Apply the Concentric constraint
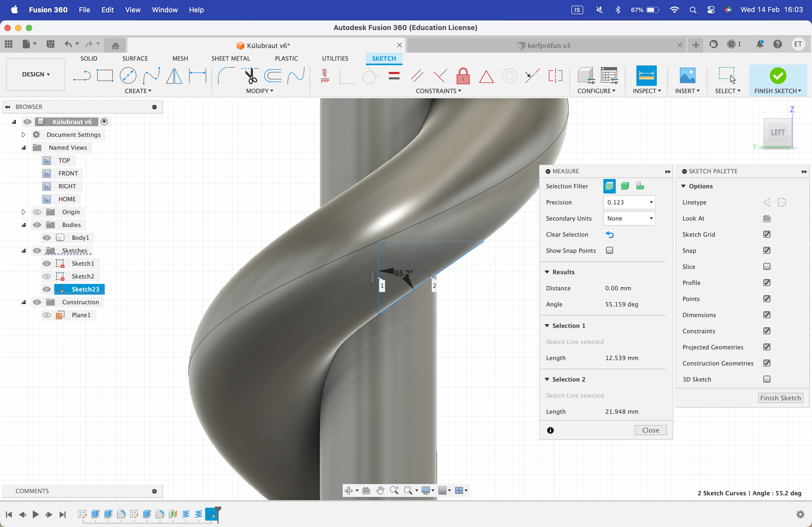This screenshot has width=812, height=527. (x=509, y=76)
